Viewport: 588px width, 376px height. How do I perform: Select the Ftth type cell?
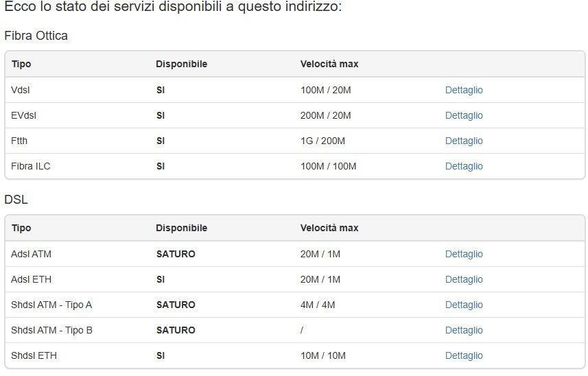19,141
